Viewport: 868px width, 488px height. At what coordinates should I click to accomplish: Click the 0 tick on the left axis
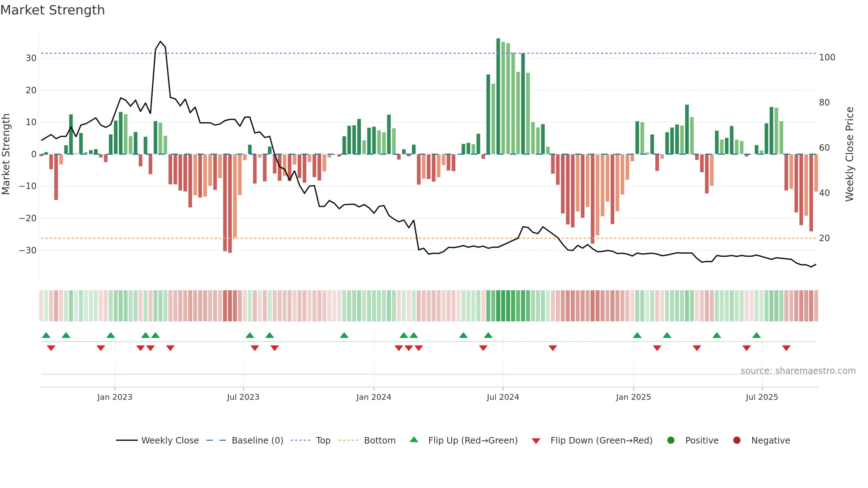[34, 154]
